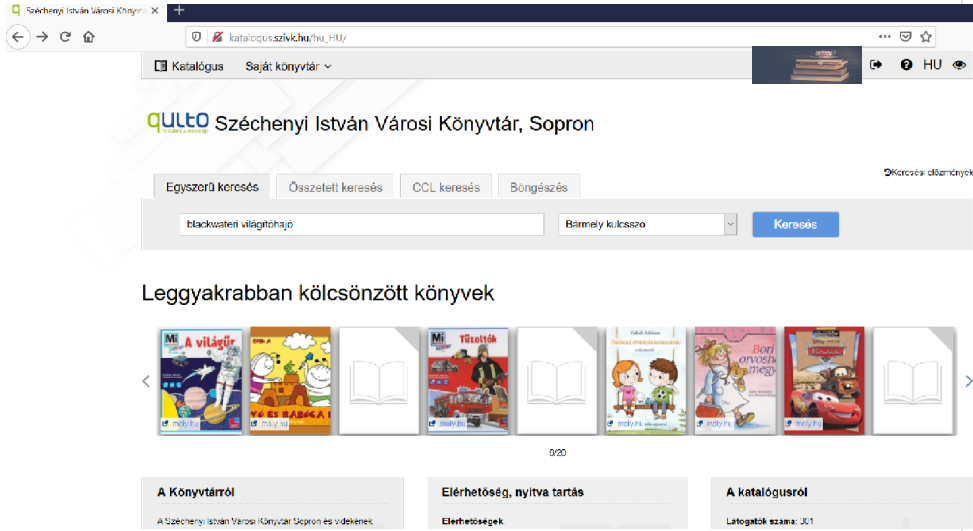Switch language using the HU button
This screenshot has height=531, width=973.
pos(932,65)
